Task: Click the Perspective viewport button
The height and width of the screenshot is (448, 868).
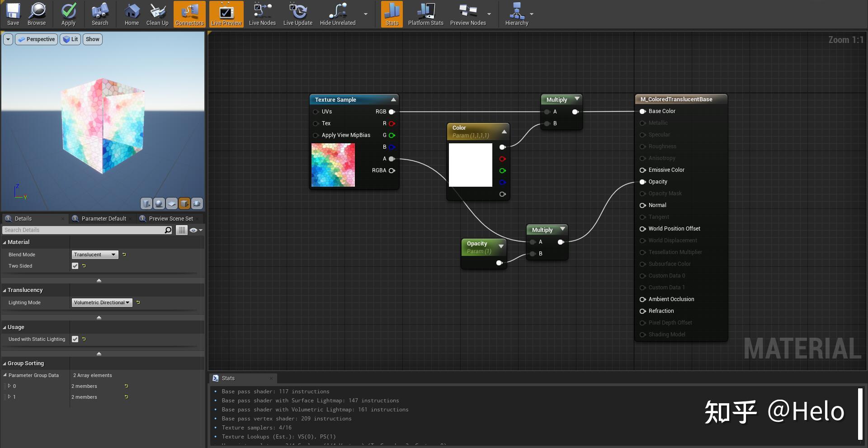Action: [x=37, y=39]
